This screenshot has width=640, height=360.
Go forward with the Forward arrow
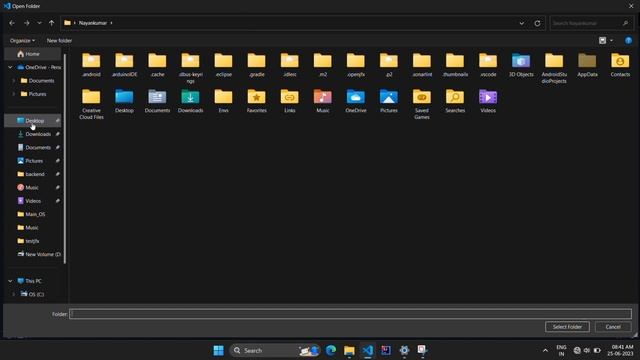click(x=27, y=23)
